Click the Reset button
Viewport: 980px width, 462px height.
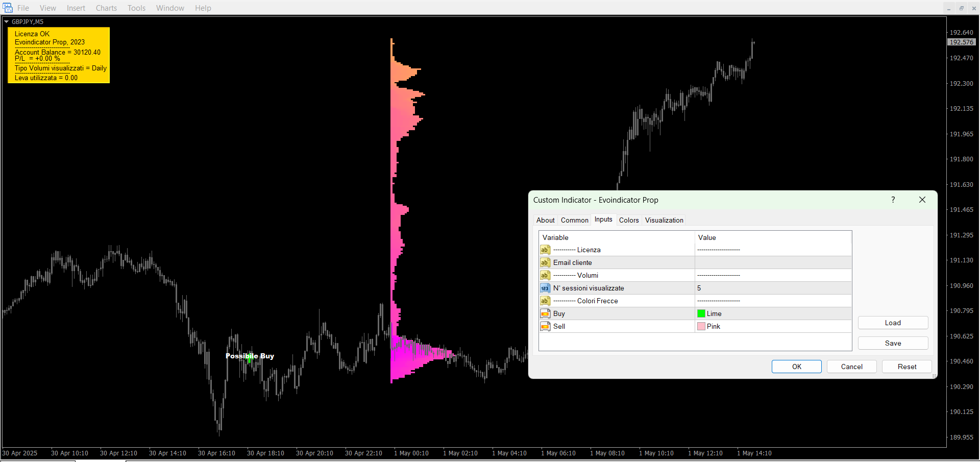click(x=906, y=367)
